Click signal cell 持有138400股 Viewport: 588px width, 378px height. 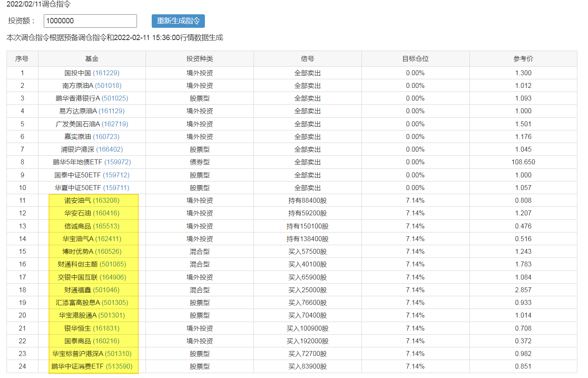307,239
